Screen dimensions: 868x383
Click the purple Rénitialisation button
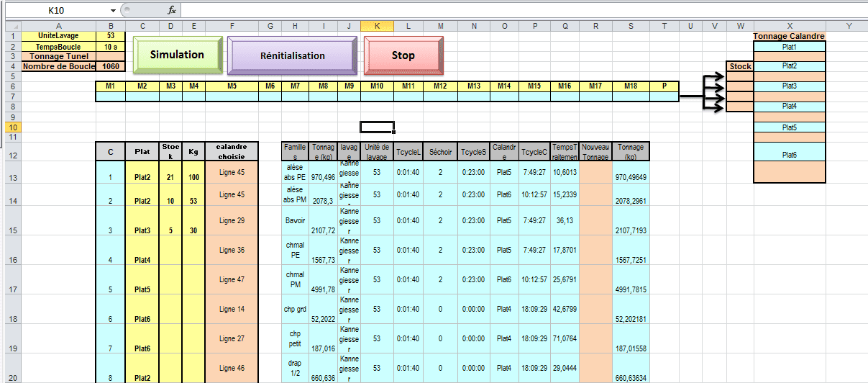(292, 55)
